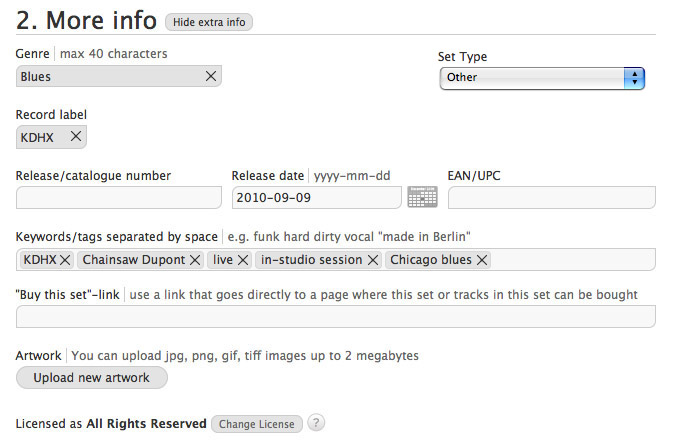
Task: Click the license help question mark icon
Action: pyautogui.click(x=316, y=423)
